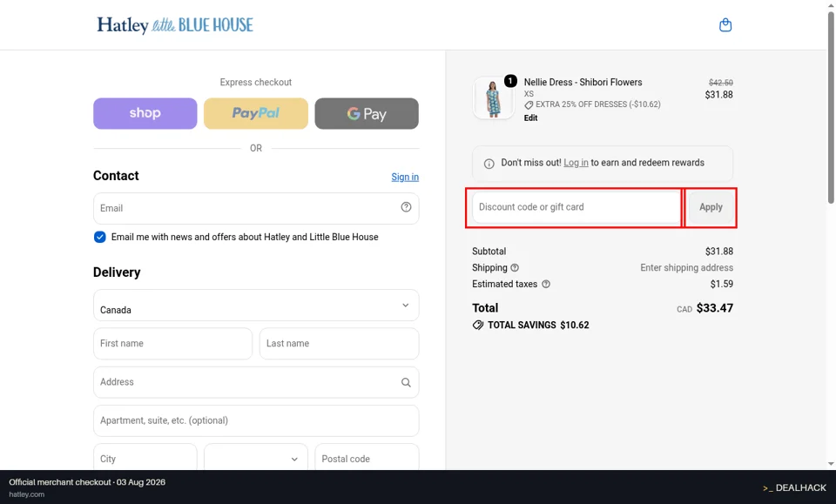Viewport: 836px width, 504px height.
Task: Click the scrollbar down arrow
Action: click(x=831, y=464)
